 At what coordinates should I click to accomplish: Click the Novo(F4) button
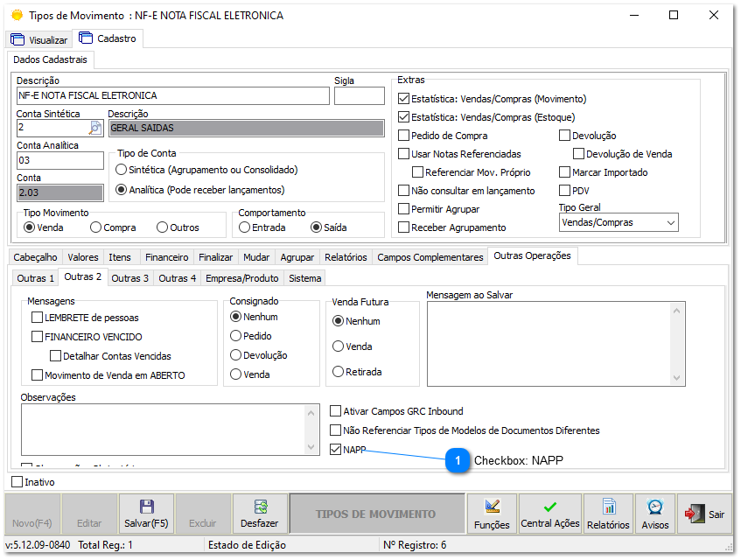click(30, 513)
